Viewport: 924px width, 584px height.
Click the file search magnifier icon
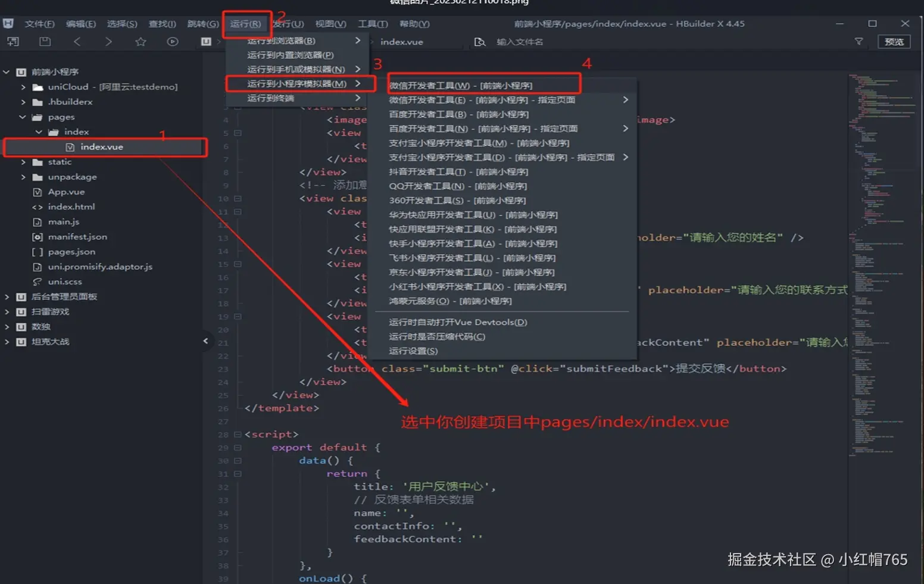(479, 42)
